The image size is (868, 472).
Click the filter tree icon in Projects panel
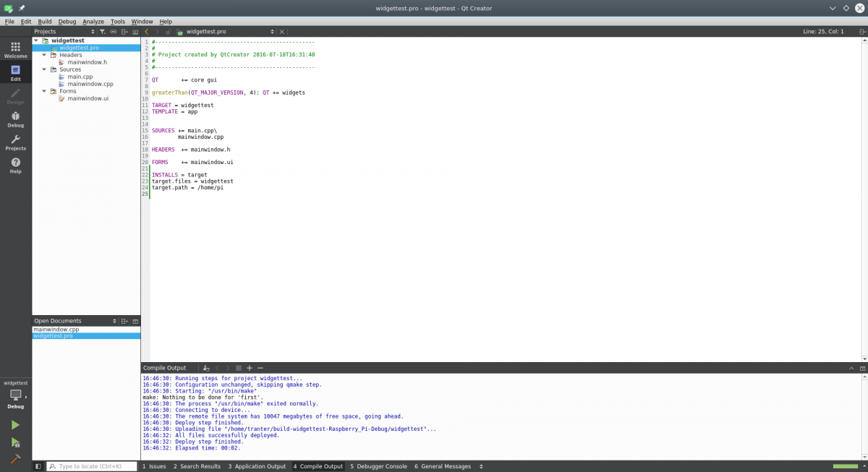point(103,32)
